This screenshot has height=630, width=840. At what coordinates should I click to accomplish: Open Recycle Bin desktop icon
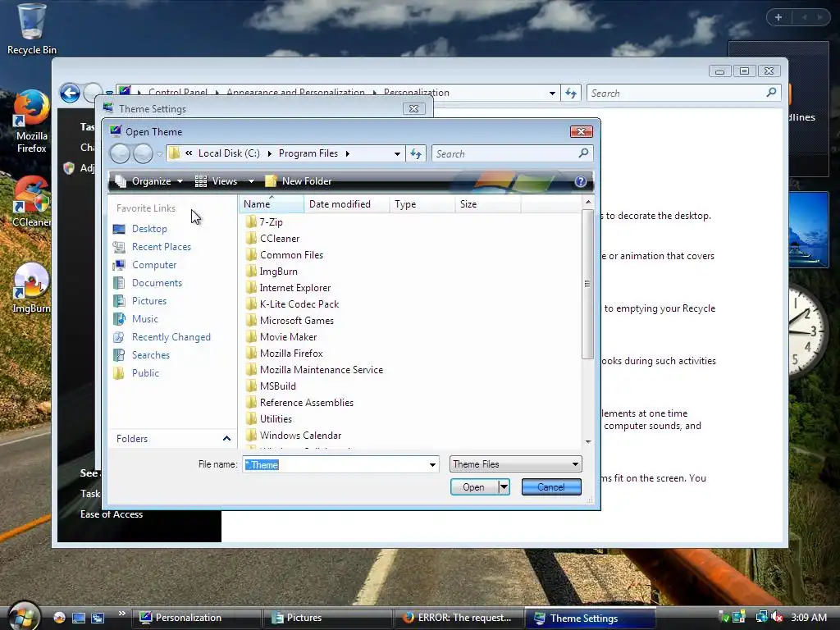[32, 30]
